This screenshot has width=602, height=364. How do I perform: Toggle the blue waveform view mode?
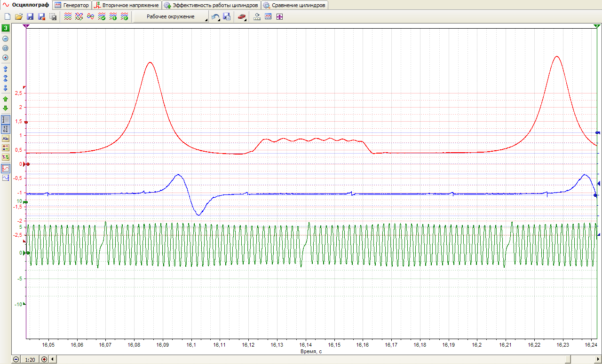click(x=6, y=178)
